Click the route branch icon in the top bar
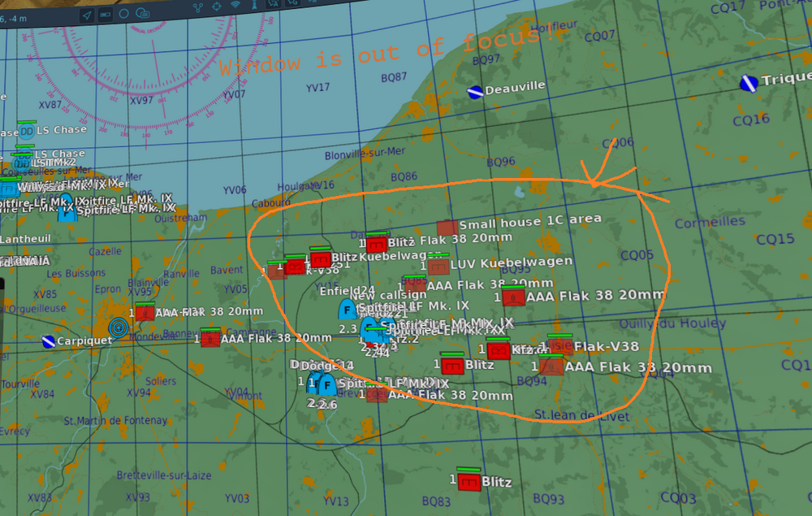This screenshot has width=812, height=516. 198,8
